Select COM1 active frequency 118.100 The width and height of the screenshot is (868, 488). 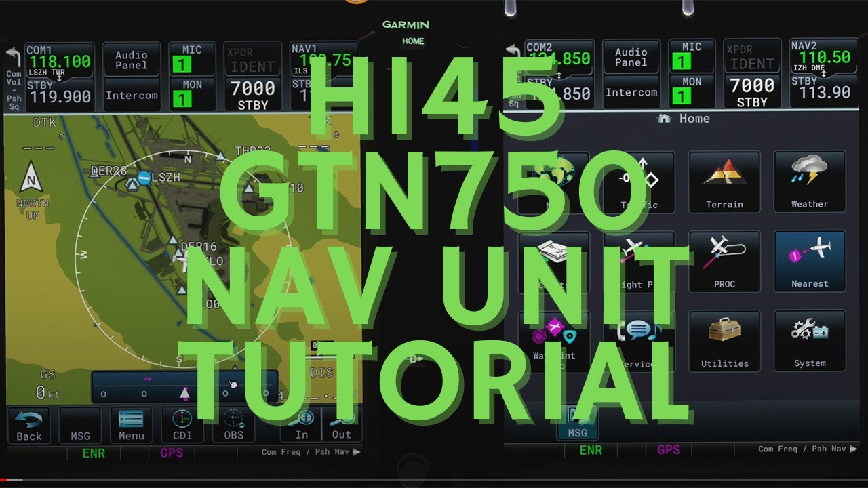point(60,61)
